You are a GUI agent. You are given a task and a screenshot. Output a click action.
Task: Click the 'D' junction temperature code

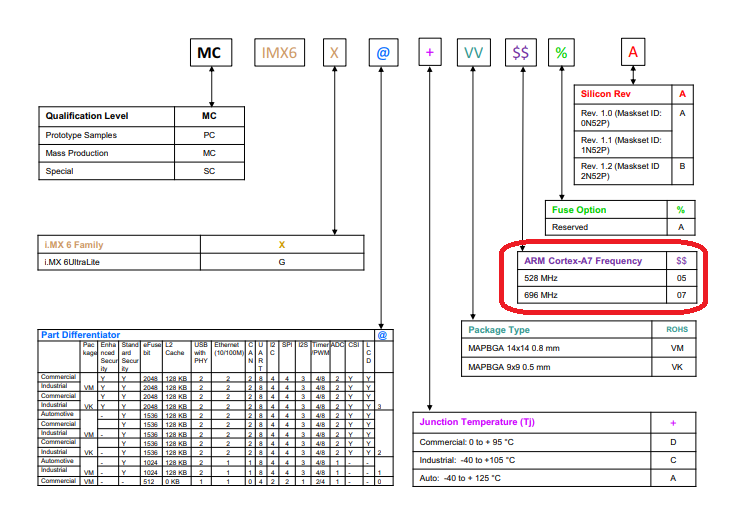coord(673,442)
